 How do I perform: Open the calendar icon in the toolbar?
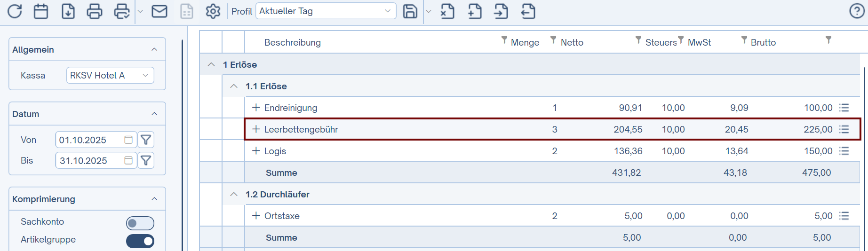(41, 11)
